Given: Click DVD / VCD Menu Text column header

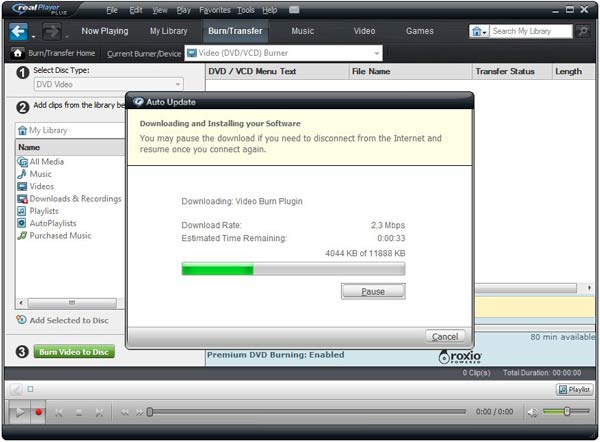Looking at the screenshot, I should [277, 72].
